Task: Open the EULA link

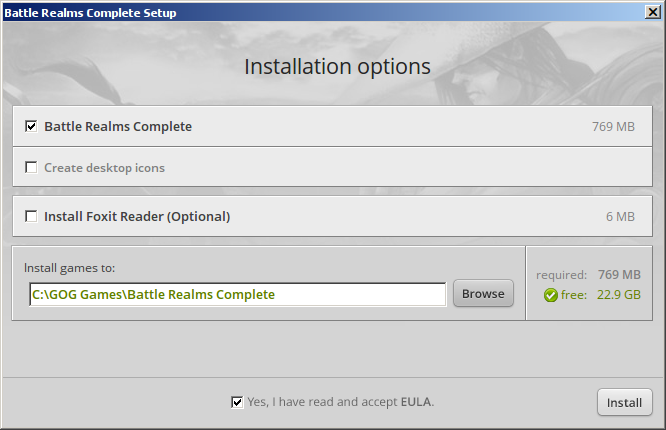Action: (416, 402)
